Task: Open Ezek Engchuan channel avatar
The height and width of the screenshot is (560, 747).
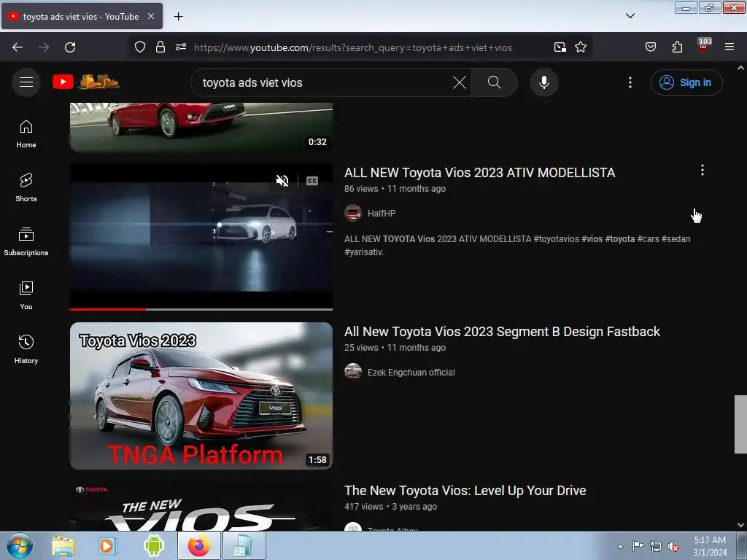Action: (x=353, y=371)
